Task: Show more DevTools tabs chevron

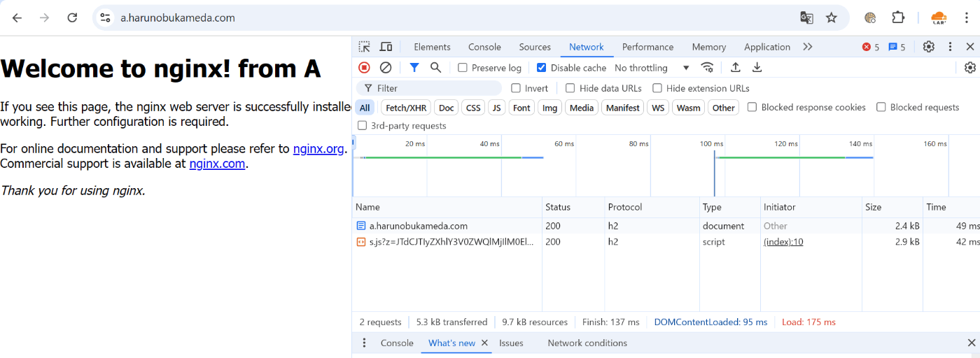Action: tap(808, 47)
